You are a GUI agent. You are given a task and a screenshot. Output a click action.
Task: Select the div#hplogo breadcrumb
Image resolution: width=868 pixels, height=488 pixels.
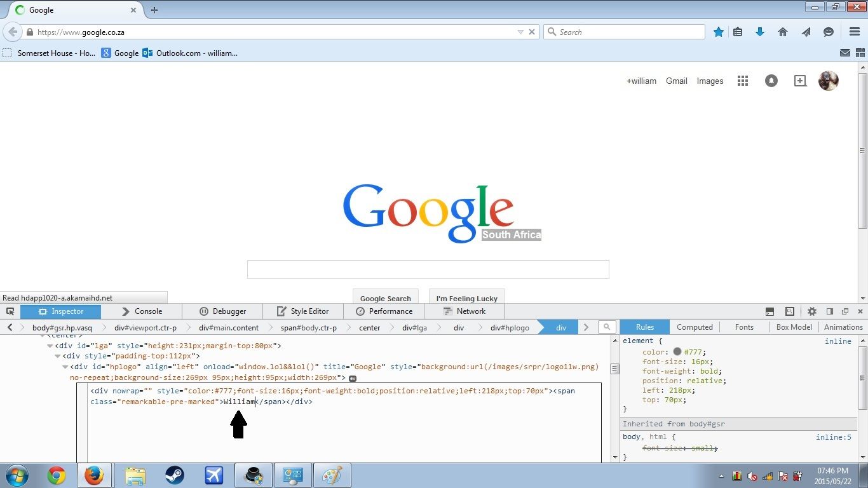point(510,328)
